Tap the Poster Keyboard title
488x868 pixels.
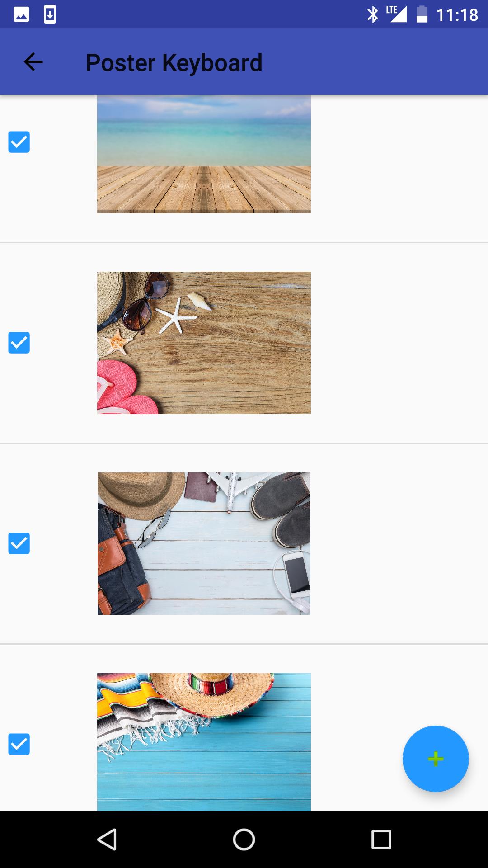point(174,63)
